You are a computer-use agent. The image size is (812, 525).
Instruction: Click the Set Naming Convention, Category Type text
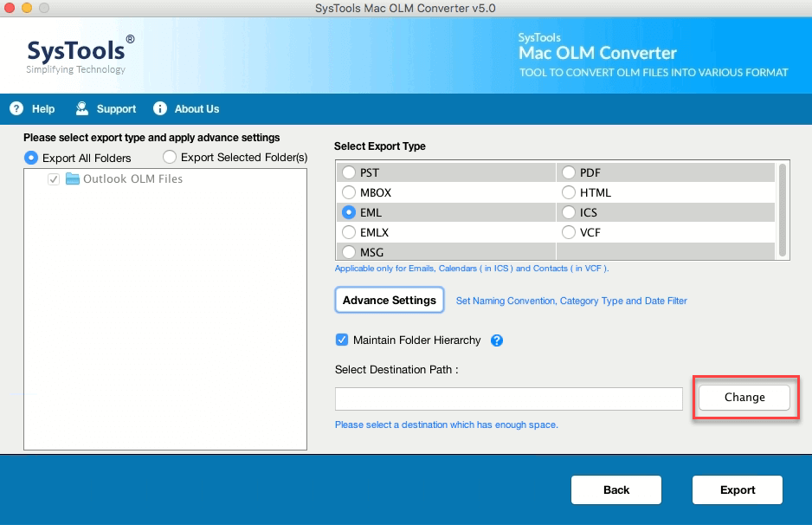[x=571, y=301]
